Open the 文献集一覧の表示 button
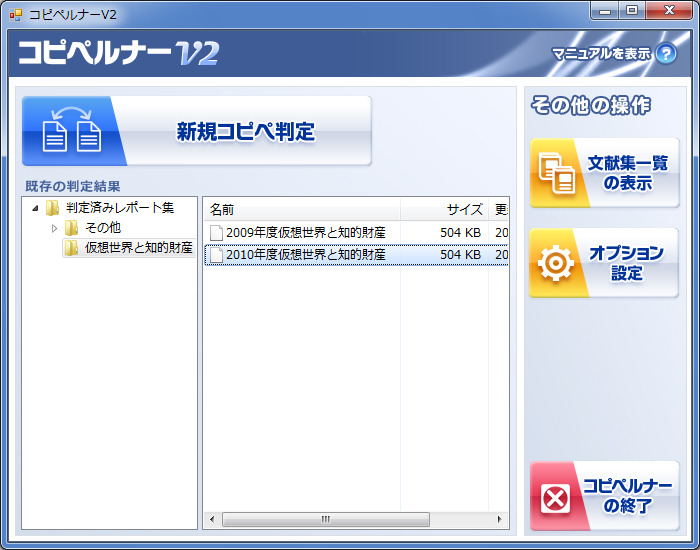 pyautogui.click(x=604, y=173)
